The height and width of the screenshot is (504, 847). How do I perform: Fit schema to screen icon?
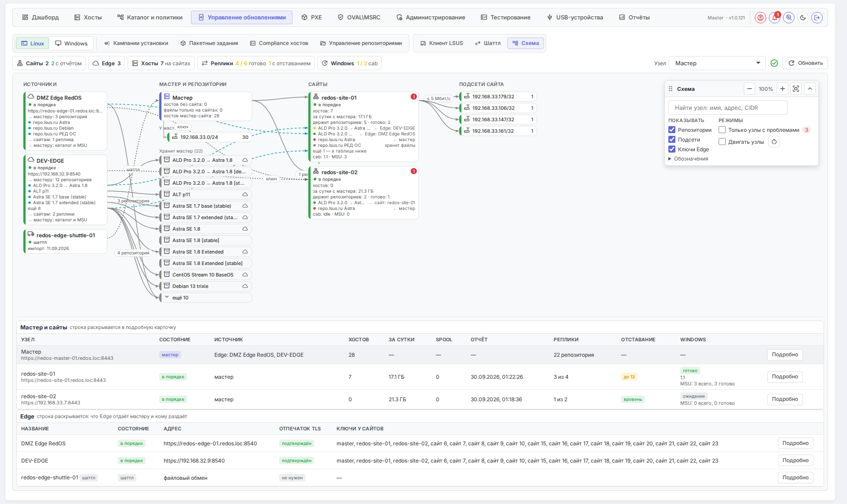tap(796, 89)
